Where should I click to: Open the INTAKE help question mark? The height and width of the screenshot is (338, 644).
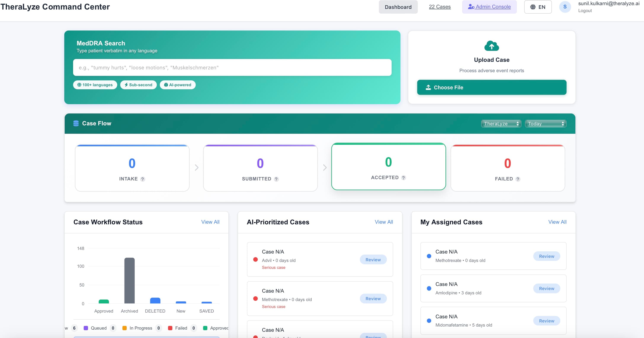click(143, 179)
